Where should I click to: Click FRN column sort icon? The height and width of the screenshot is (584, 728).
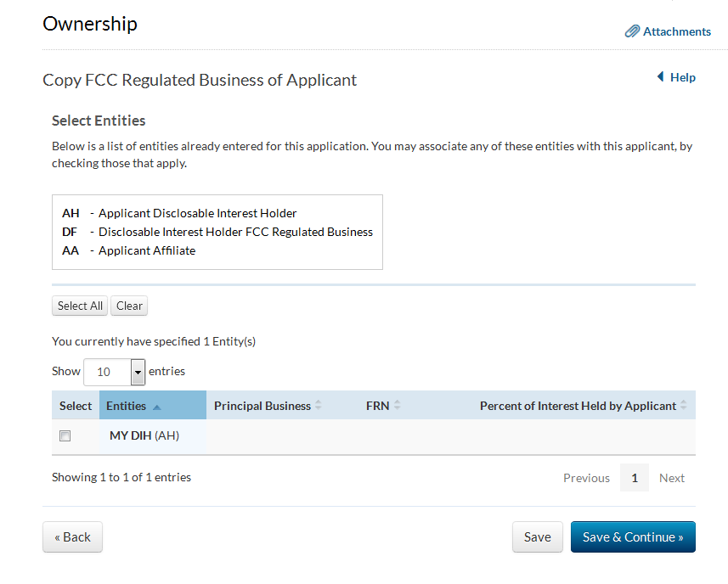tap(398, 406)
